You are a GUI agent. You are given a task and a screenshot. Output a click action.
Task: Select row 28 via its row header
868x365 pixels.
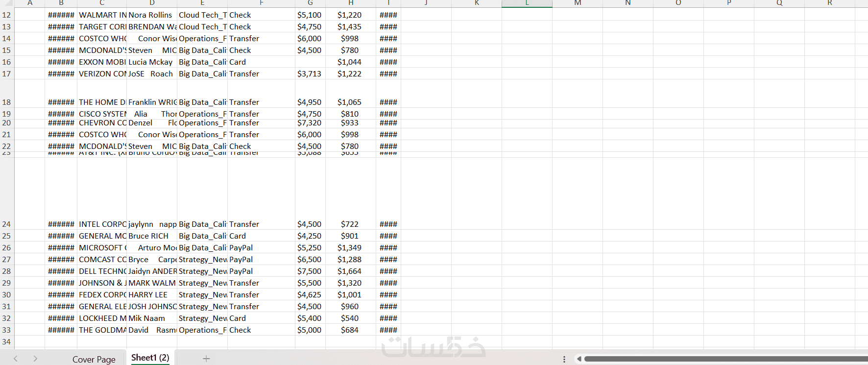pyautogui.click(x=7, y=271)
